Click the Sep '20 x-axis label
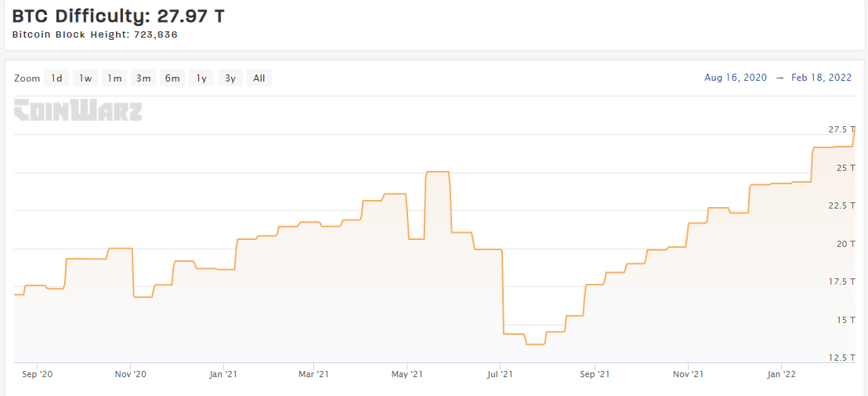This screenshot has height=396, width=868. 37,375
